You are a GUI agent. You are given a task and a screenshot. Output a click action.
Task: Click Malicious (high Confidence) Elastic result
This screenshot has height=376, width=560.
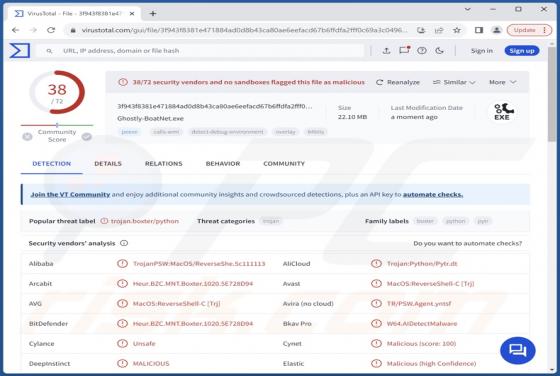point(431,364)
